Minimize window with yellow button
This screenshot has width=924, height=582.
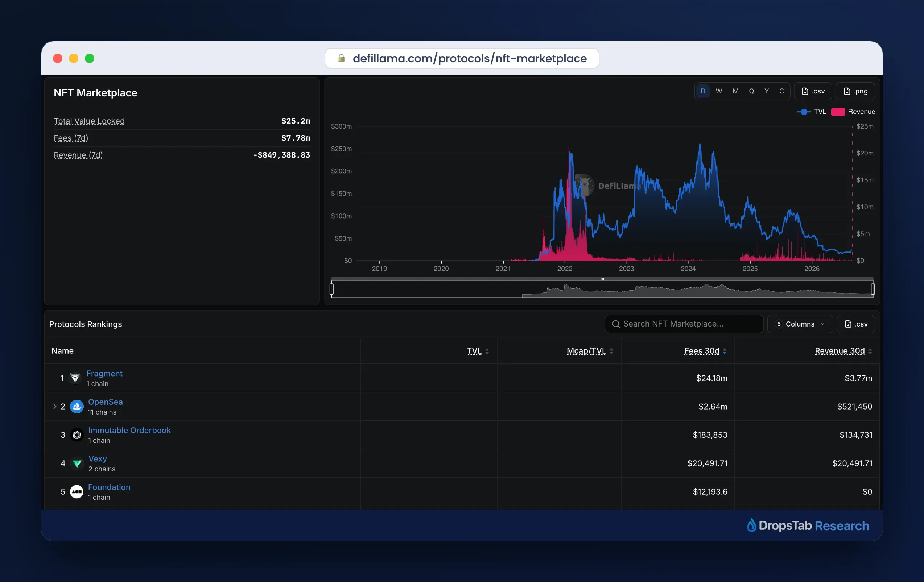(74, 58)
